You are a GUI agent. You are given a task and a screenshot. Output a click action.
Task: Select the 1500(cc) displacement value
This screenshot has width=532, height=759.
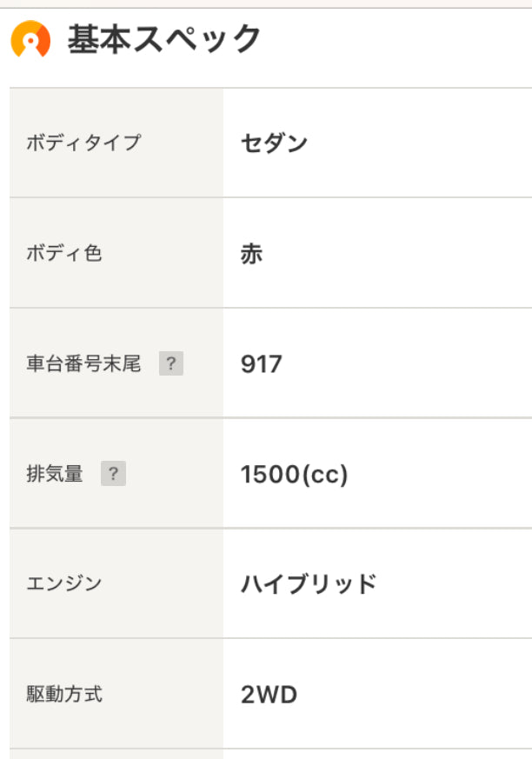point(295,475)
